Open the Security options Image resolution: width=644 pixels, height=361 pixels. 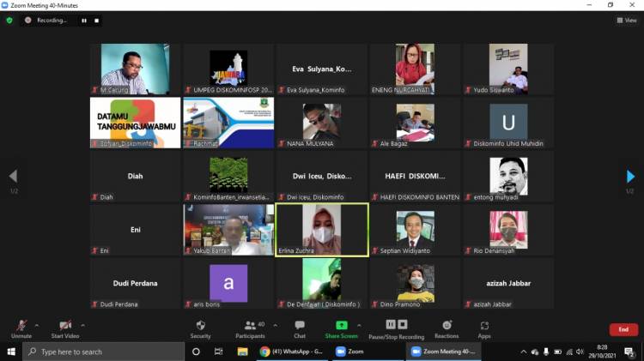200,329
